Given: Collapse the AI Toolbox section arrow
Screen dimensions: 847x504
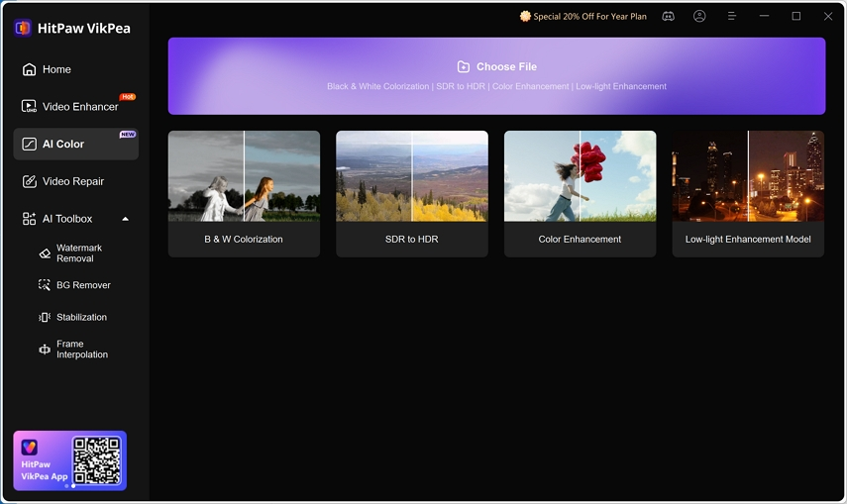Looking at the screenshot, I should pos(126,219).
